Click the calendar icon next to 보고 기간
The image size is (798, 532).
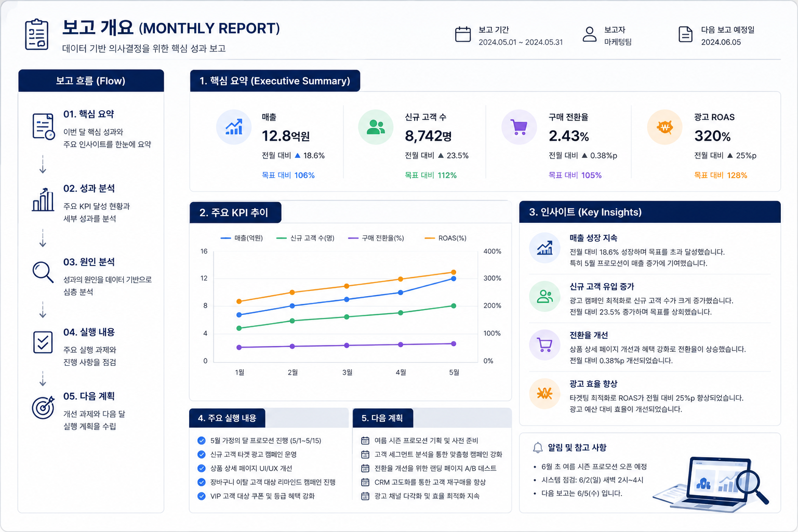pyautogui.click(x=463, y=34)
